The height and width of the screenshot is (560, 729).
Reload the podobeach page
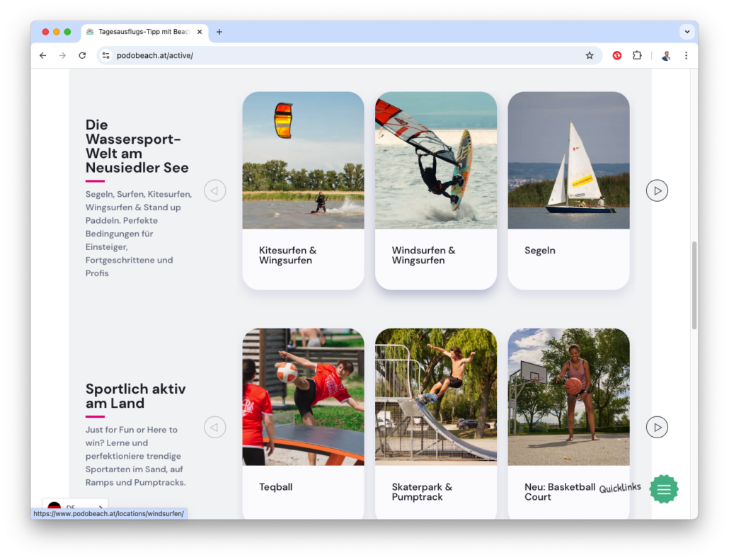[82, 55]
